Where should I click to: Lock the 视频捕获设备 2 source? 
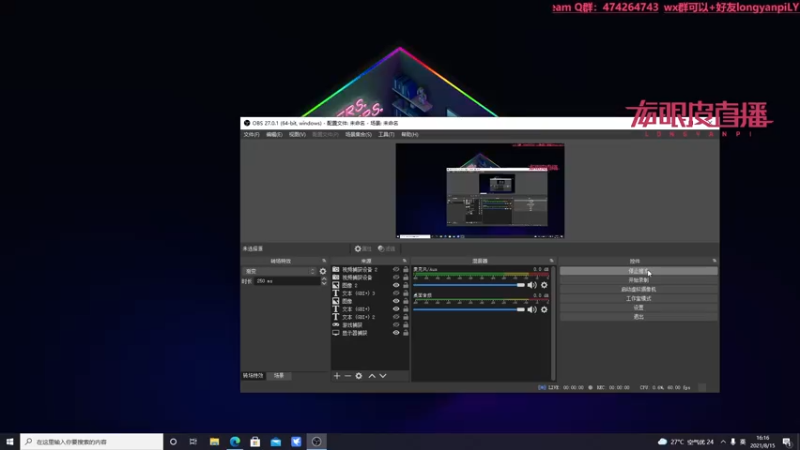coord(406,269)
